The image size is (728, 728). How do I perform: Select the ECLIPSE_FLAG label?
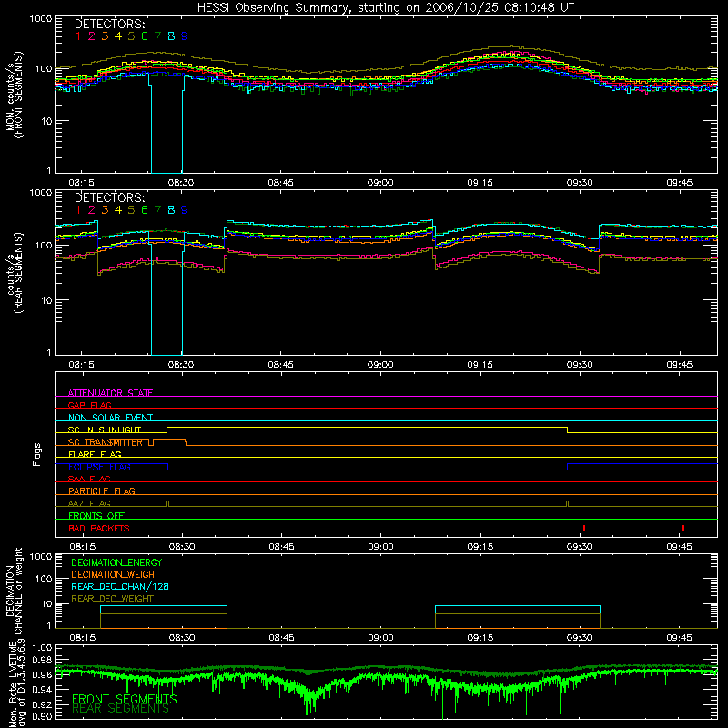[99, 467]
